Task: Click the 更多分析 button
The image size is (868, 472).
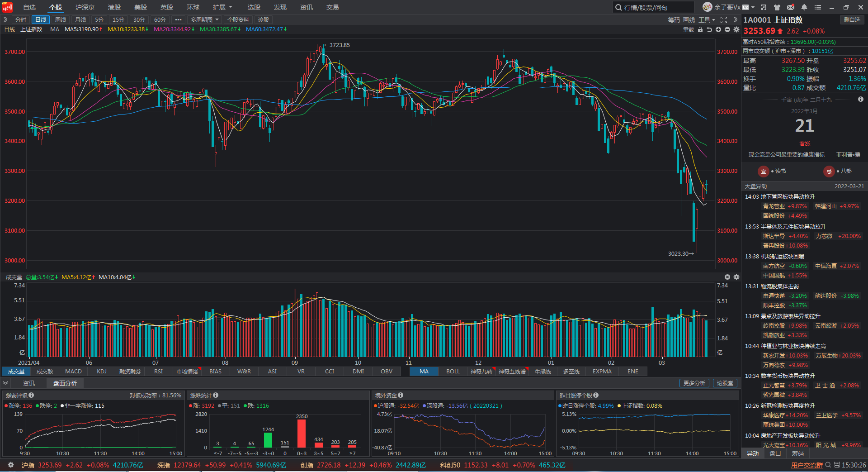Action: [694, 383]
